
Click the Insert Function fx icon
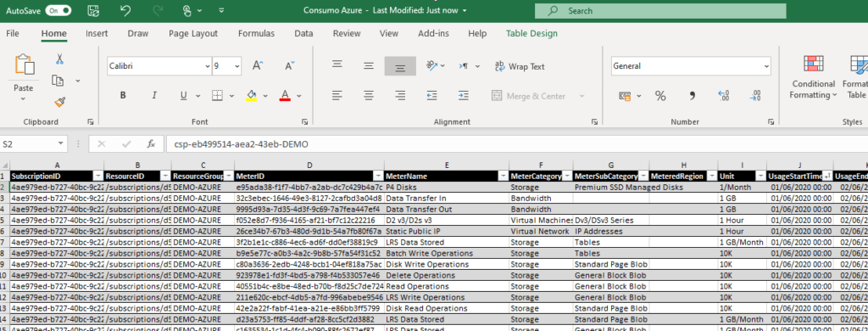tap(151, 143)
